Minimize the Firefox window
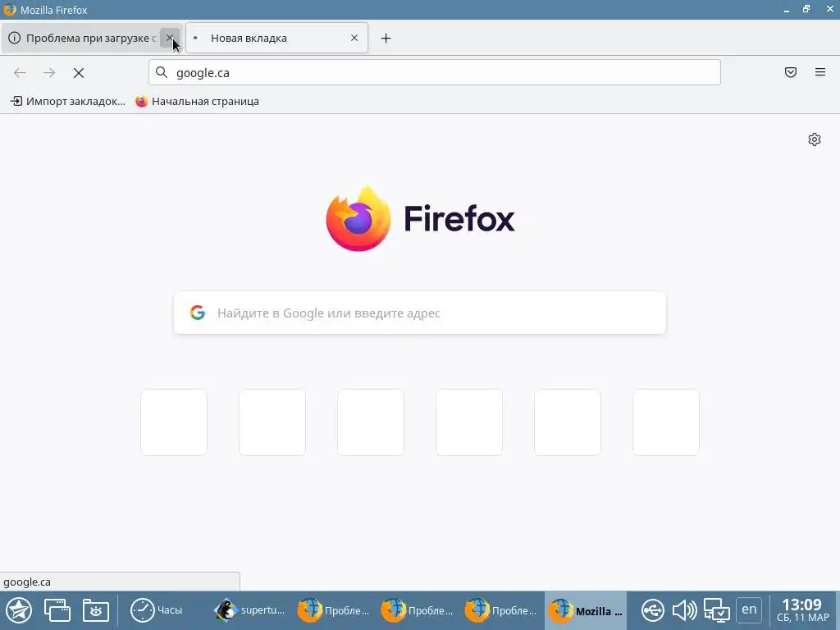Screen dimensions: 840x630 (787, 10)
